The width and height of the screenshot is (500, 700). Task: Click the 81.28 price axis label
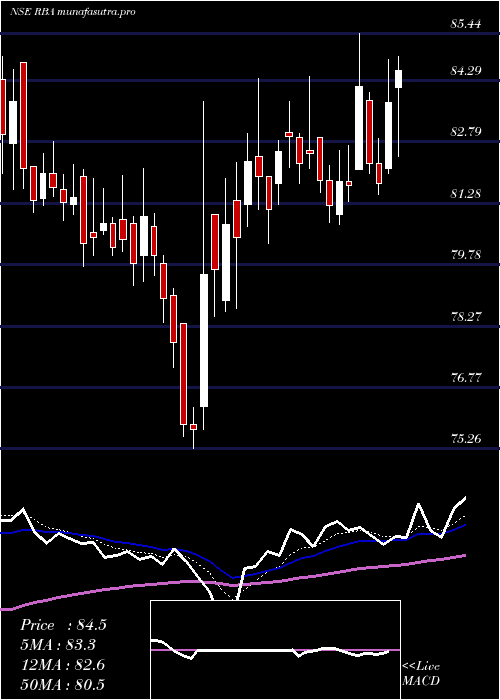coord(466,194)
